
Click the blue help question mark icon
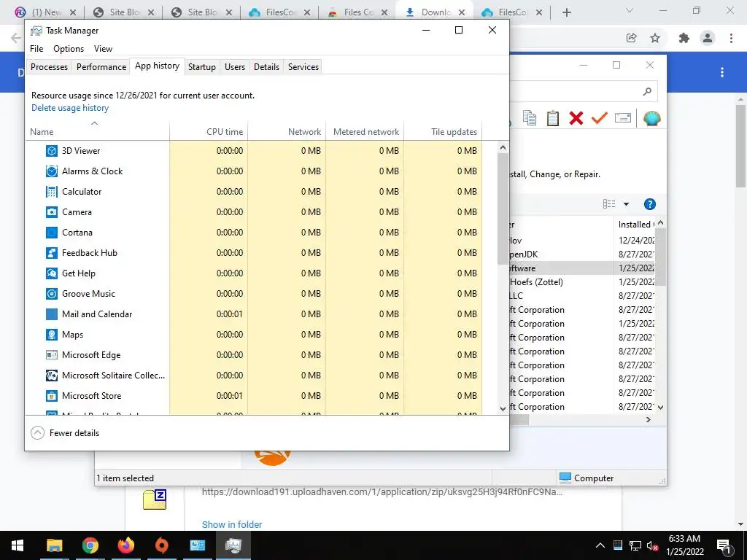point(649,204)
